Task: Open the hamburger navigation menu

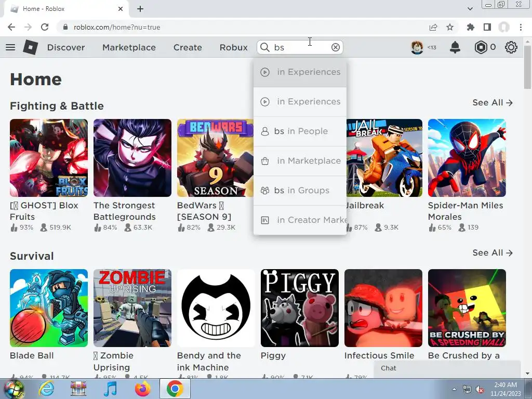Action: [x=10, y=47]
